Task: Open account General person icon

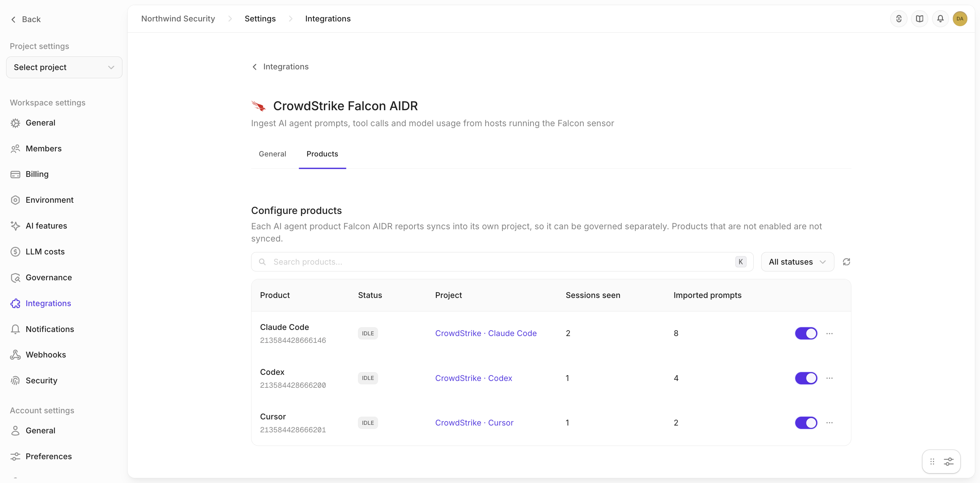Action: point(15,431)
